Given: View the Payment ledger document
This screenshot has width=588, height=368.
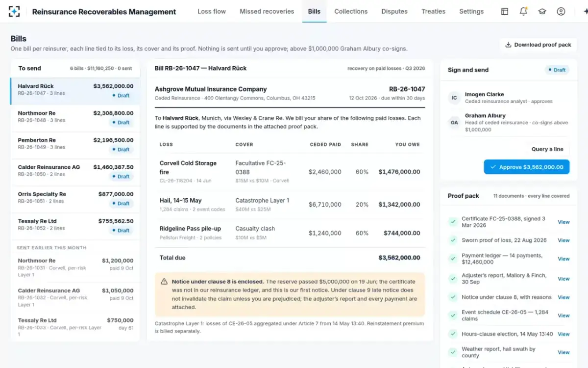Looking at the screenshot, I should coord(563,259).
